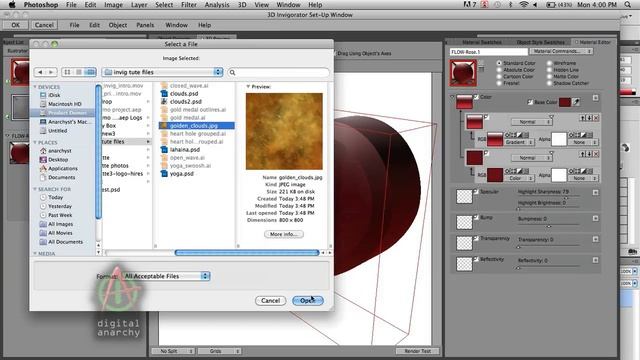Select Fresnel radio button

pyautogui.click(x=499, y=83)
